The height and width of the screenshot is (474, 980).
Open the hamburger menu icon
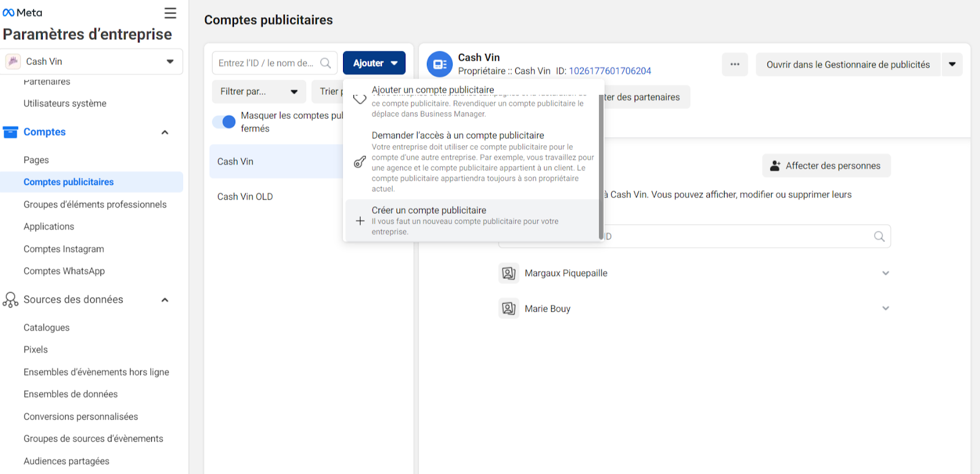click(170, 13)
